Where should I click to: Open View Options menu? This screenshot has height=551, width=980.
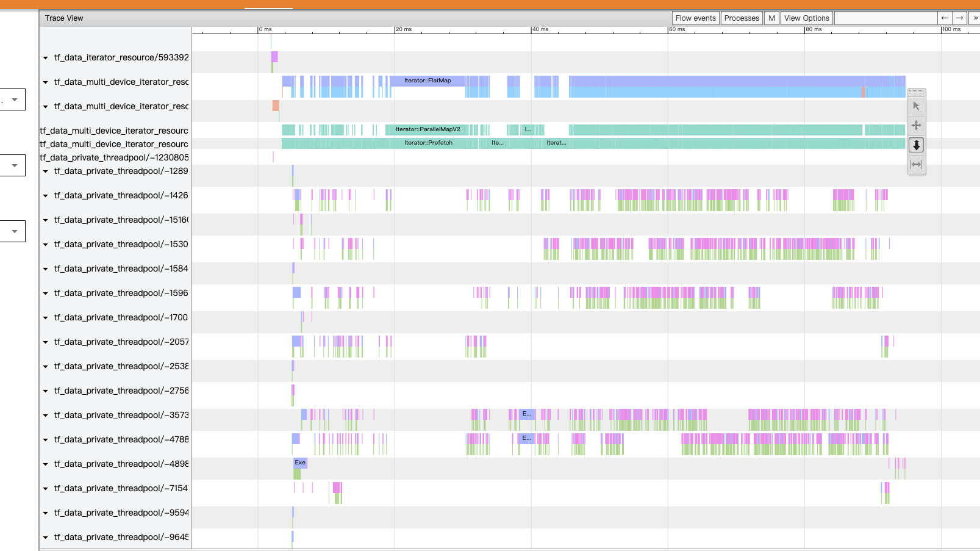[x=807, y=18]
